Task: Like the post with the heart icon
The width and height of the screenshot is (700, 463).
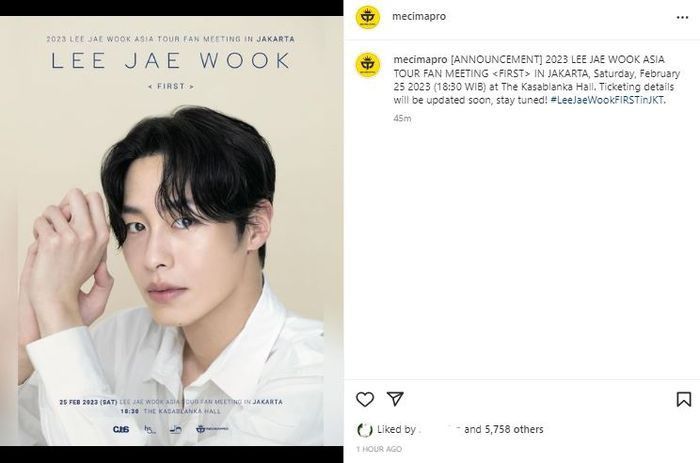Action: [x=365, y=399]
